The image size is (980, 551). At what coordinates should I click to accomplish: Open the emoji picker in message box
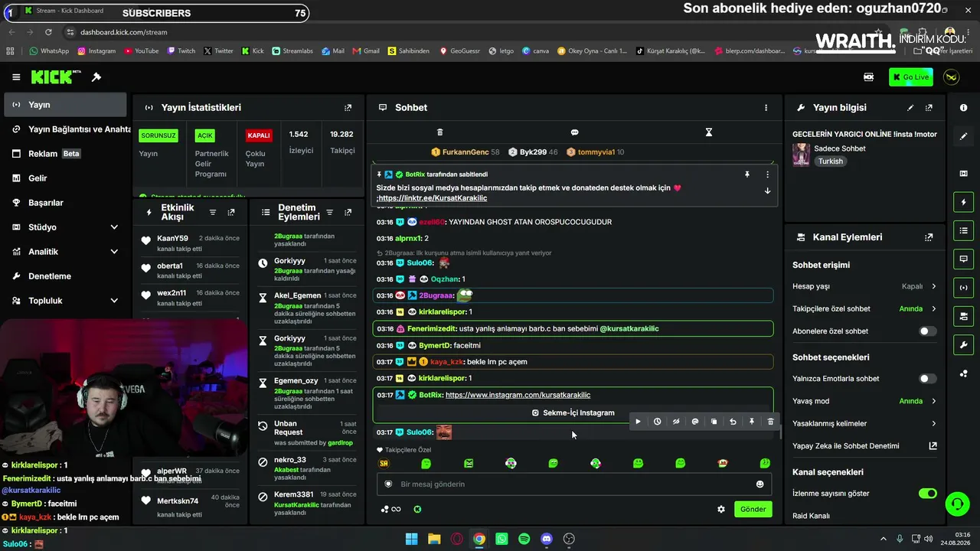coord(759,484)
